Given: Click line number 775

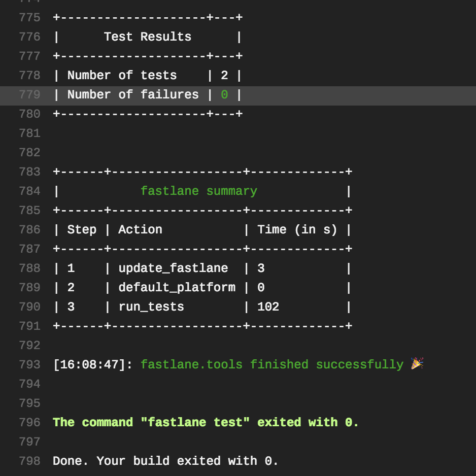Looking at the screenshot, I should (x=29, y=18).
